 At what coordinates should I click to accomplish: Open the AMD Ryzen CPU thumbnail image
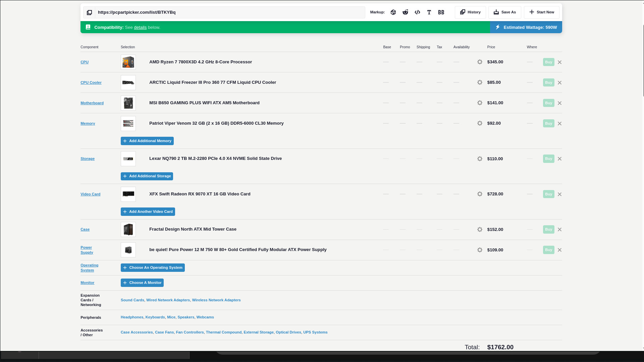click(128, 62)
